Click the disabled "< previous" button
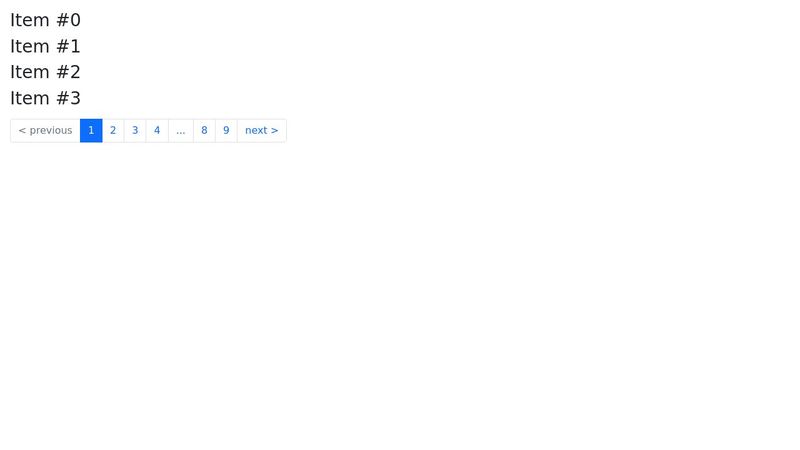 pyautogui.click(x=45, y=131)
